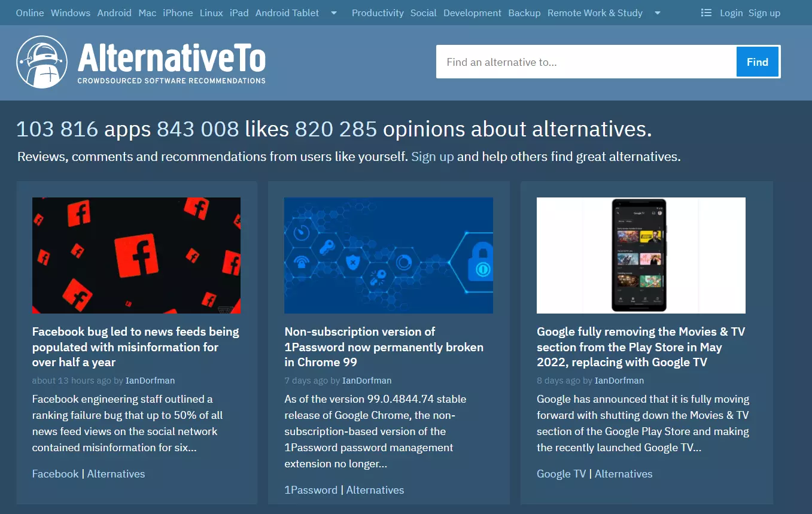Expand the dropdown next to Remote Work & Study
Screen dimensions: 812x514
(x=656, y=13)
